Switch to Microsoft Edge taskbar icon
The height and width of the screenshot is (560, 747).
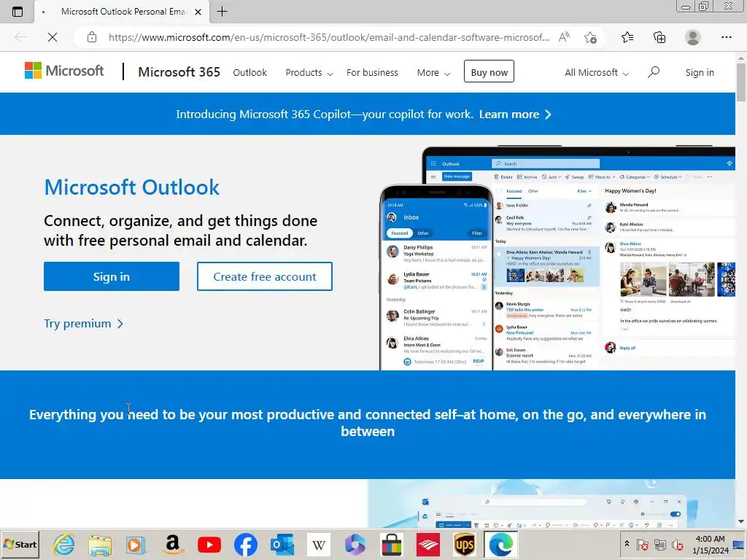click(500, 545)
